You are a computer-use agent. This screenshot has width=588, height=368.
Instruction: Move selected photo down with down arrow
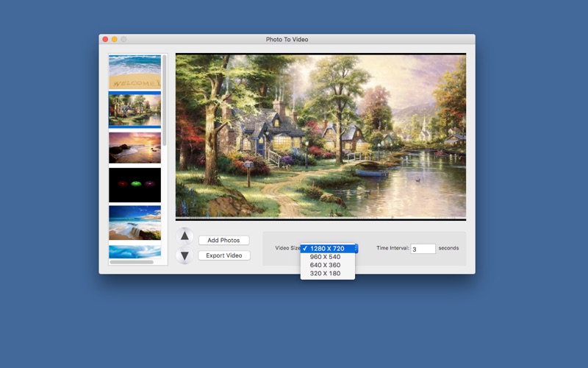(184, 255)
